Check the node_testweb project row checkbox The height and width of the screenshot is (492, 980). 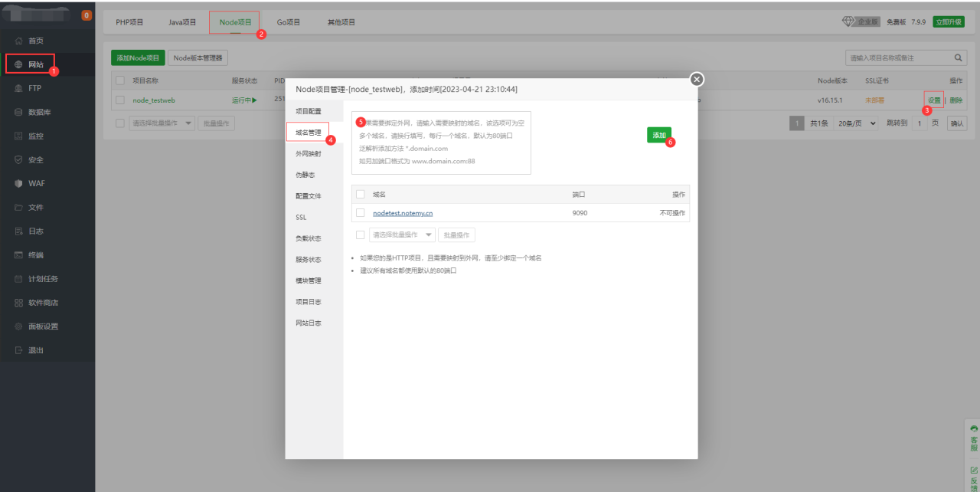click(x=120, y=100)
